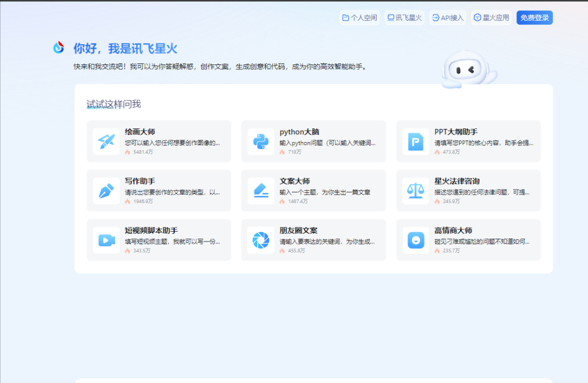
Task: Click the 短视频脚本助手 video camera icon
Action: point(106,240)
